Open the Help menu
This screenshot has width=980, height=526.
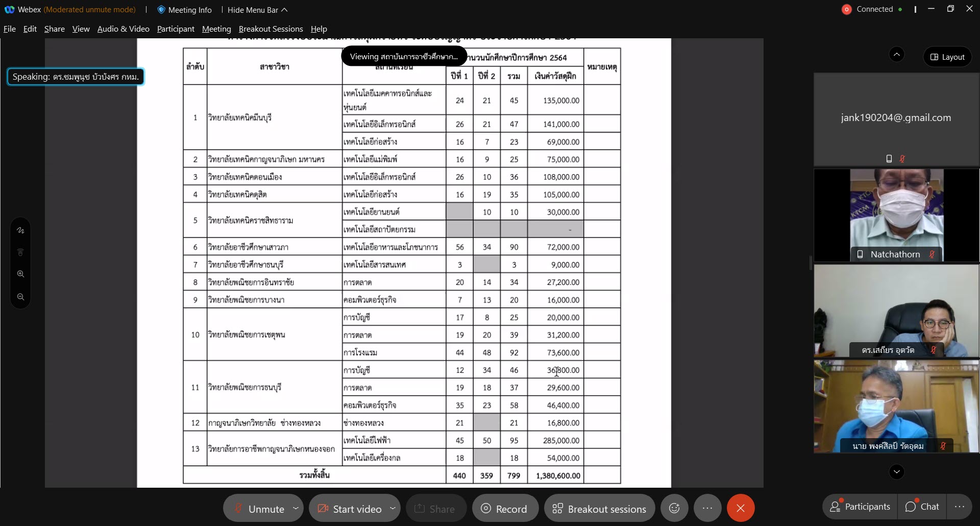(x=319, y=29)
